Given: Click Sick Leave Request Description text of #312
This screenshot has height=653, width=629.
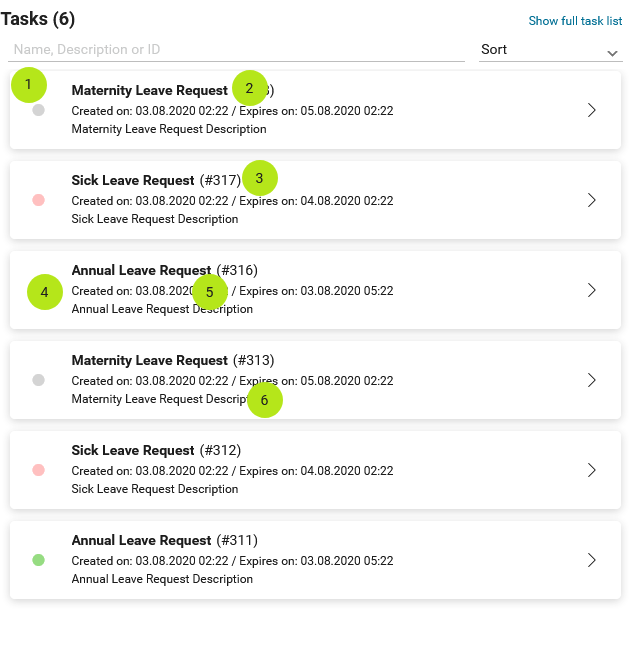Looking at the screenshot, I should (x=155, y=489).
